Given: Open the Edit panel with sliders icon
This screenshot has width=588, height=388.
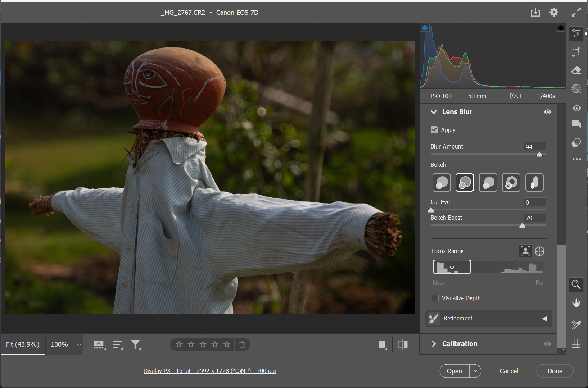Looking at the screenshot, I should (576, 33).
